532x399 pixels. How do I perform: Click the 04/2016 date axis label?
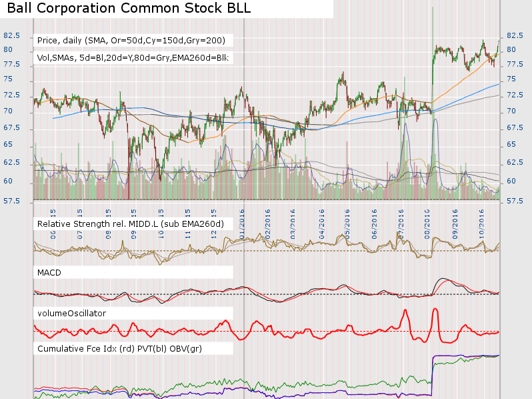coord(321,224)
